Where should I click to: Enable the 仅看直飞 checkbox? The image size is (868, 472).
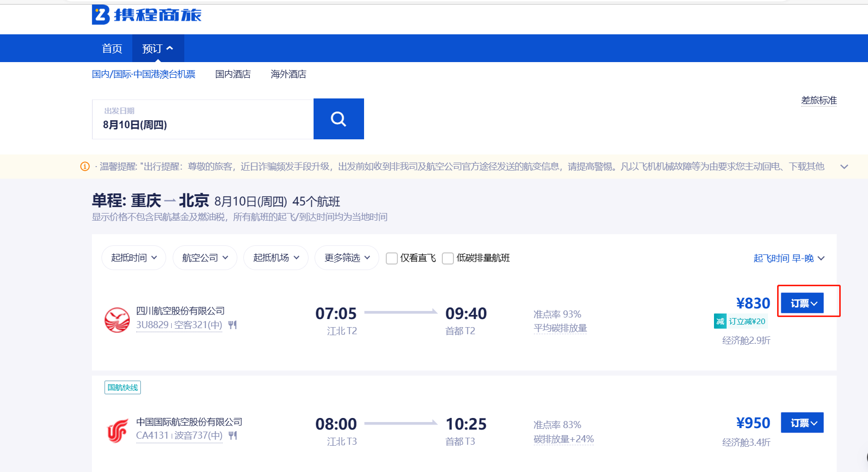pos(392,258)
